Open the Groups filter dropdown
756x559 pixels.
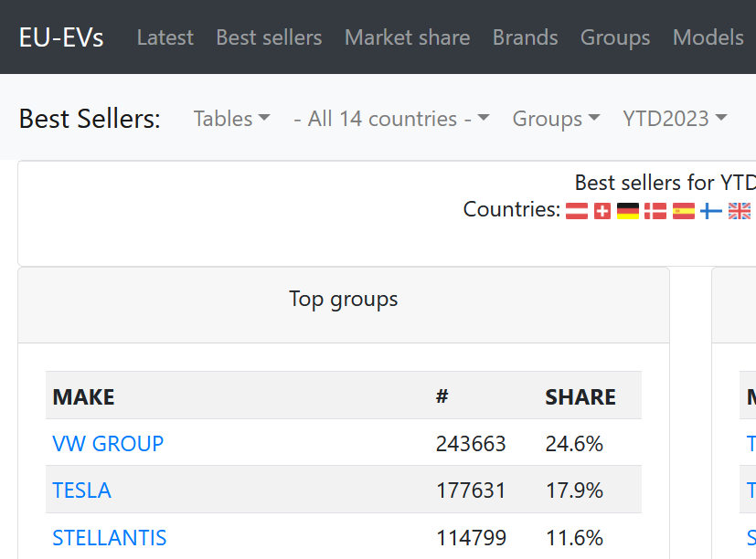tap(556, 119)
